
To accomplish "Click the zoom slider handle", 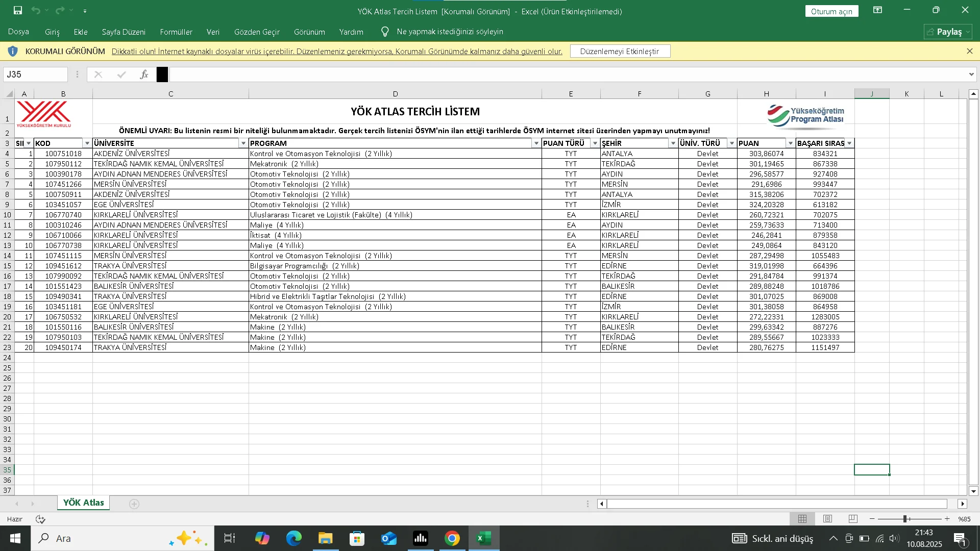I will coord(905,519).
